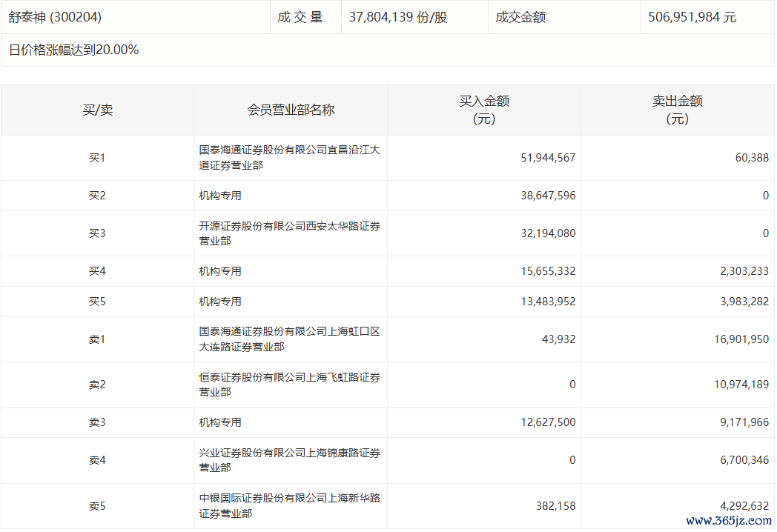Click the 会员营业部名称 column header
This screenshot has height=532, width=777.
[x=291, y=110]
